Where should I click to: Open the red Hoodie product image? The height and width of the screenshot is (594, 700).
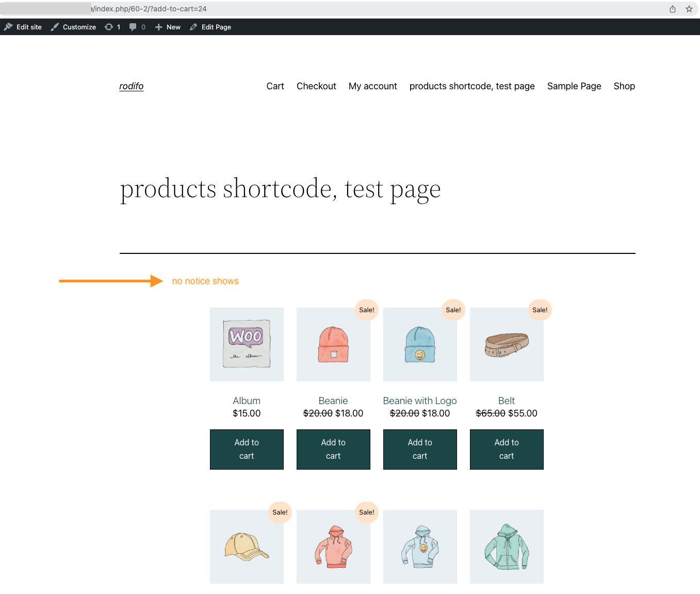[x=333, y=547]
